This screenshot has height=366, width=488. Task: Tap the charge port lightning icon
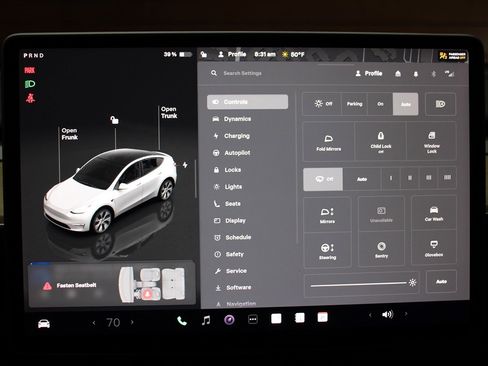[185, 165]
